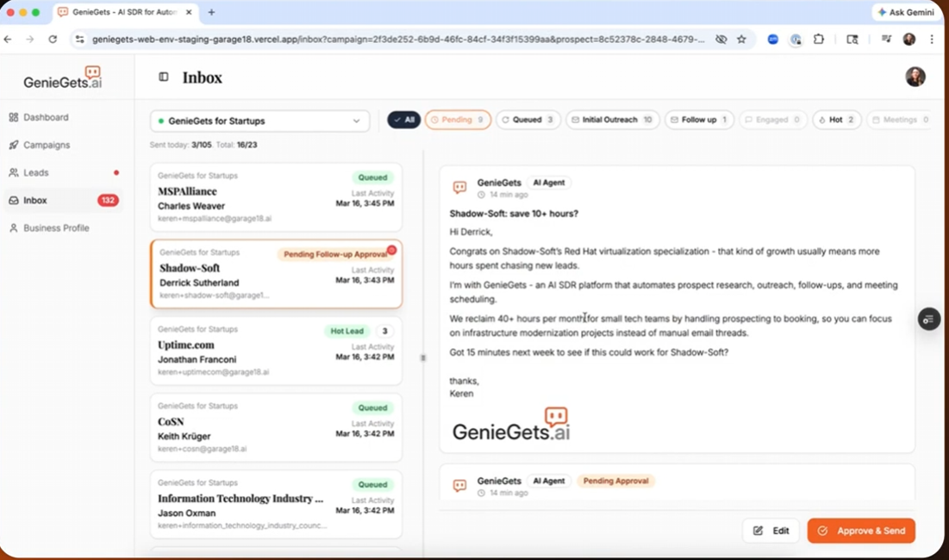Click the Pending Approval badge in message thread

(x=615, y=482)
